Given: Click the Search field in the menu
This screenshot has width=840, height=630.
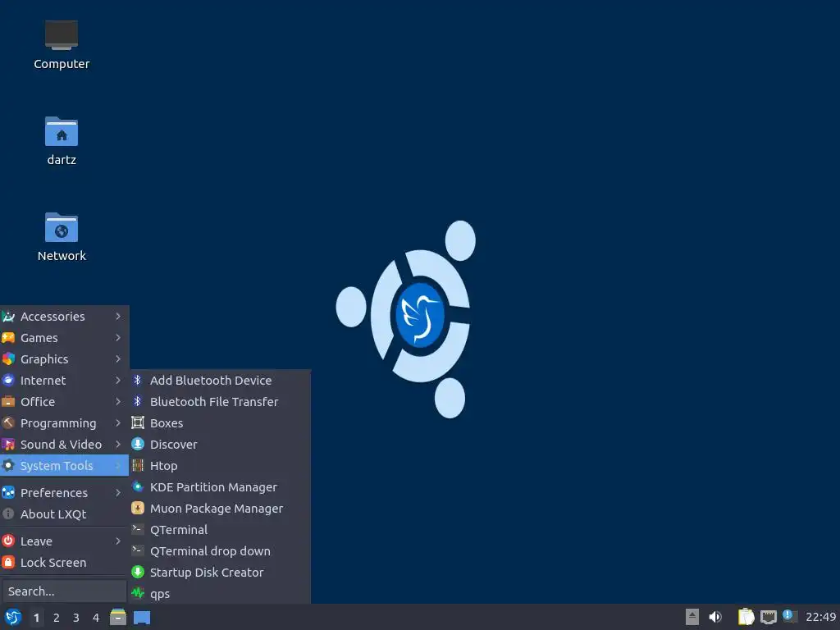Looking at the screenshot, I should point(64,591).
